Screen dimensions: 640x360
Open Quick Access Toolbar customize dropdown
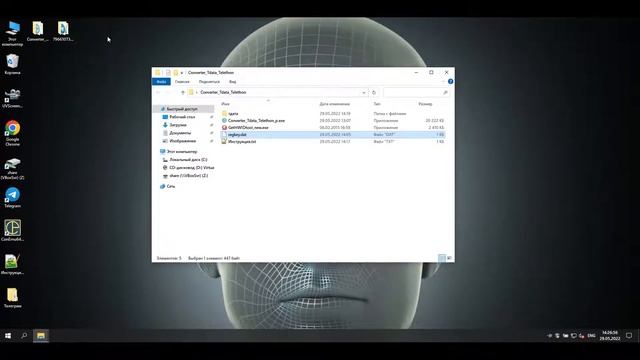[x=182, y=73]
